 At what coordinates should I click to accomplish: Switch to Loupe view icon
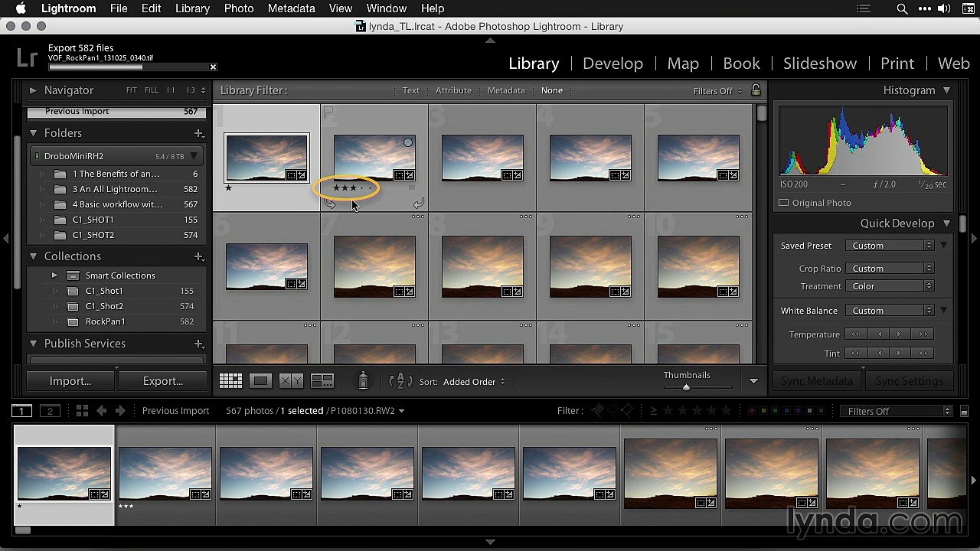(261, 381)
